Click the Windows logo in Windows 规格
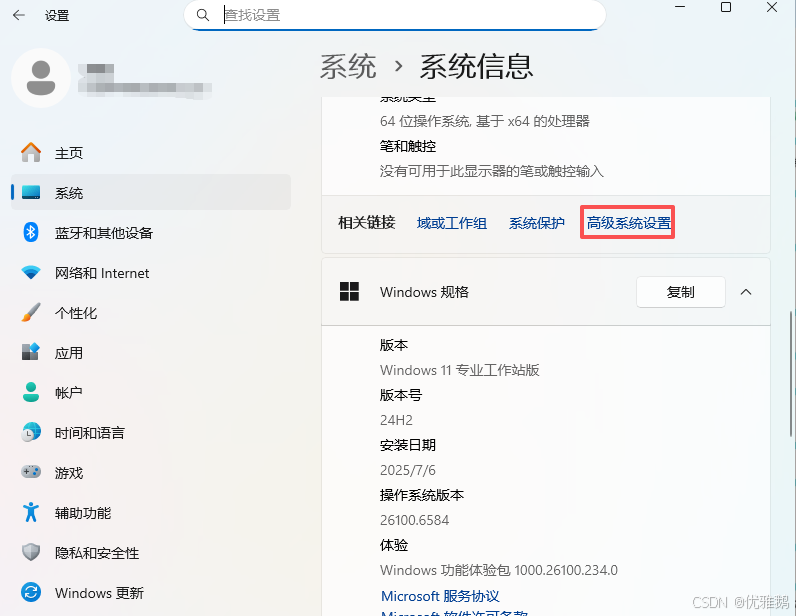The height and width of the screenshot is (616, 796). tap(349, 292)
